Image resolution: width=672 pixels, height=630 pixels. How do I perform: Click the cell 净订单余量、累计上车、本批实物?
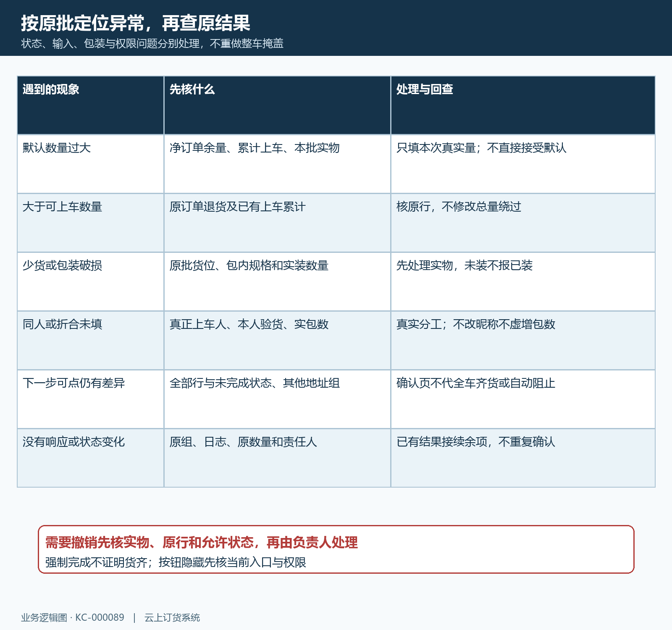coord(277,164)
